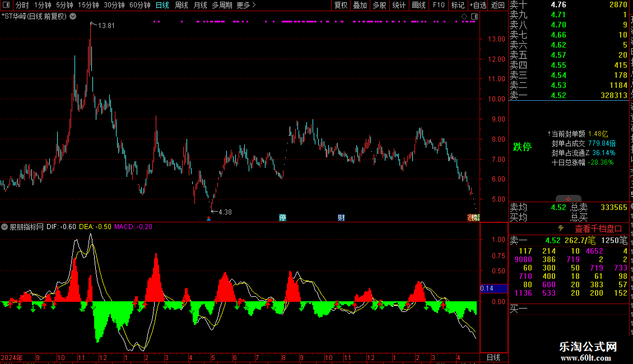This screenshot has width=633, height=364.
Task: Select the 卖八 price 4.70 row
Action: pyautogui.click(x=569, y=25)
